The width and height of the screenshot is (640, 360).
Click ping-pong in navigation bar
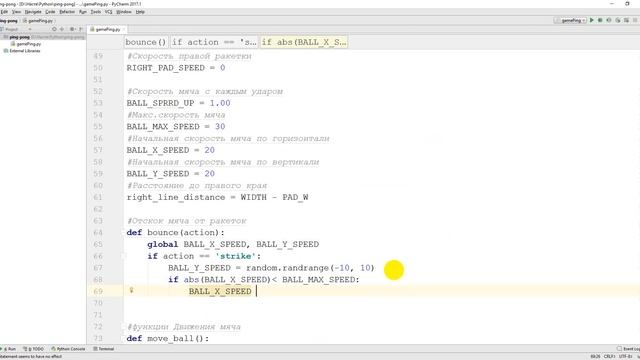tap(9, 20)
